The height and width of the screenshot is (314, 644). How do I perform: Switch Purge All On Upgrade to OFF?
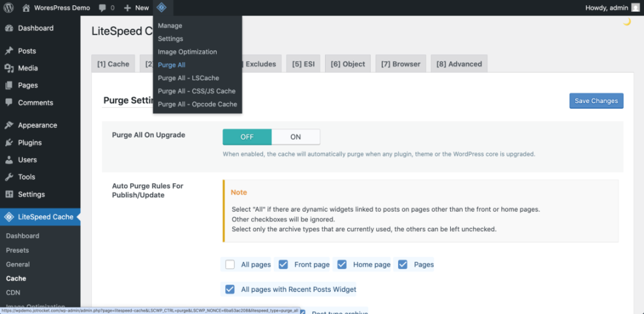pos(247,137)
